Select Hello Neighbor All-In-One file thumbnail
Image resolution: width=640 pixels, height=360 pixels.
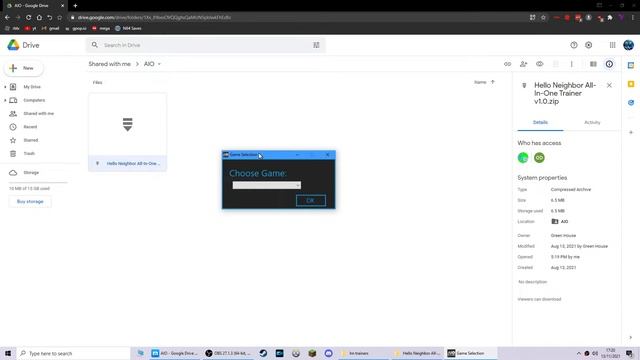[127, 124]
